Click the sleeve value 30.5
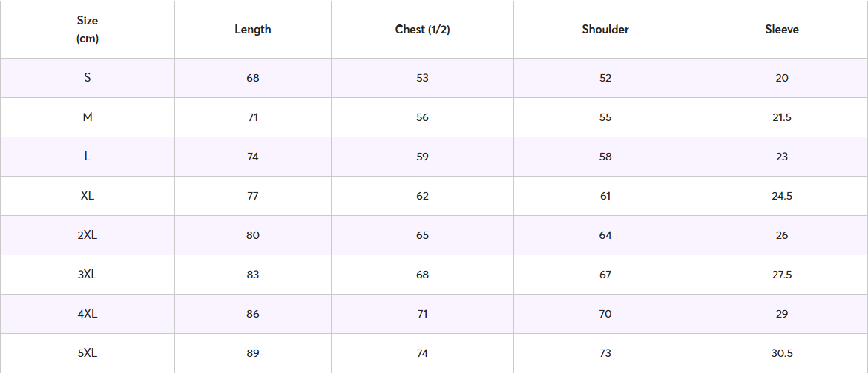 point(782,353)
